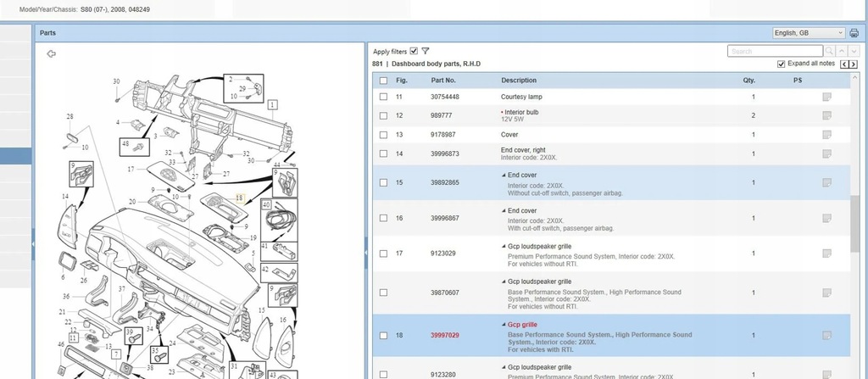The height and width of the screenshot is (379, 868).
Task: Collapse notes of 9123280 loudspeaker grille
Action: pos(504,367)
